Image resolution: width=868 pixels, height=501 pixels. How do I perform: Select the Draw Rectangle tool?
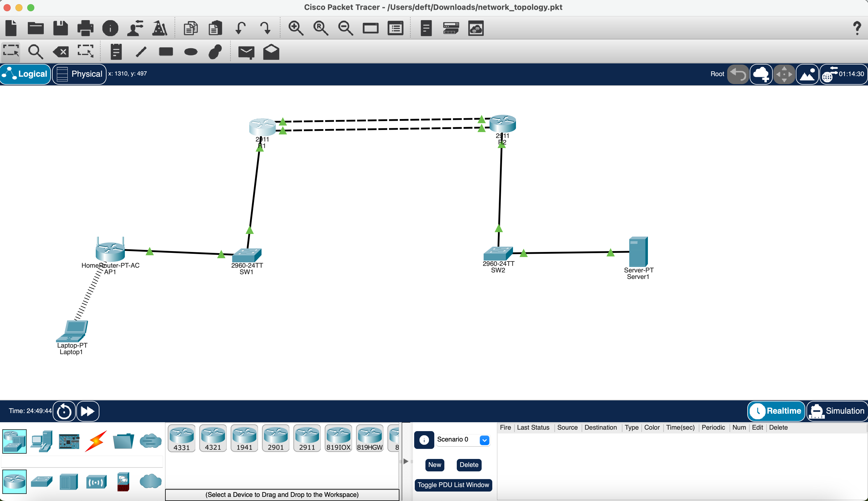[x=166, y=52]
